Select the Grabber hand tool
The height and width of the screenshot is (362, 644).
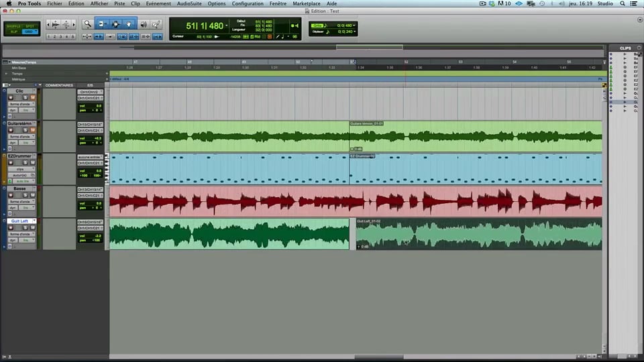point(129,24)
